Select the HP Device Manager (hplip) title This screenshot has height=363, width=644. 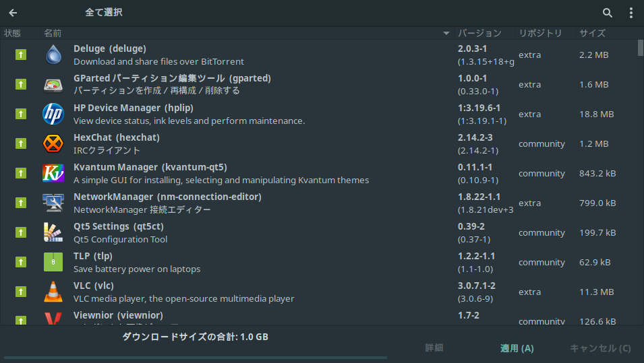tap(134, 108)
